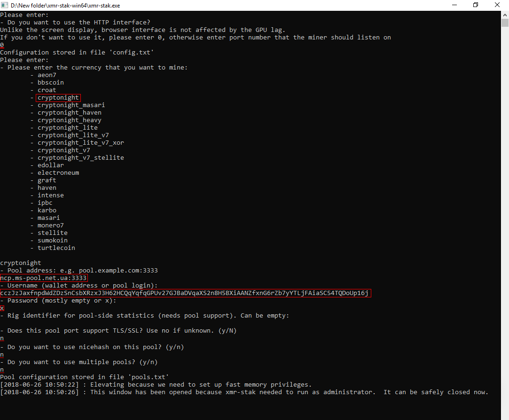
Task: Close the xmr-stak.exe window
Action: click(497, 5)
